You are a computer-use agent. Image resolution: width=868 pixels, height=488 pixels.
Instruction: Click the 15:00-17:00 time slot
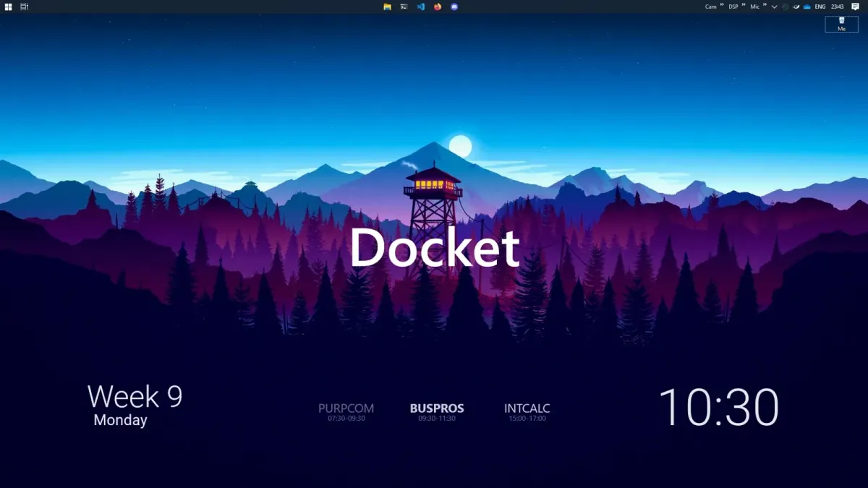pos(527,419)
